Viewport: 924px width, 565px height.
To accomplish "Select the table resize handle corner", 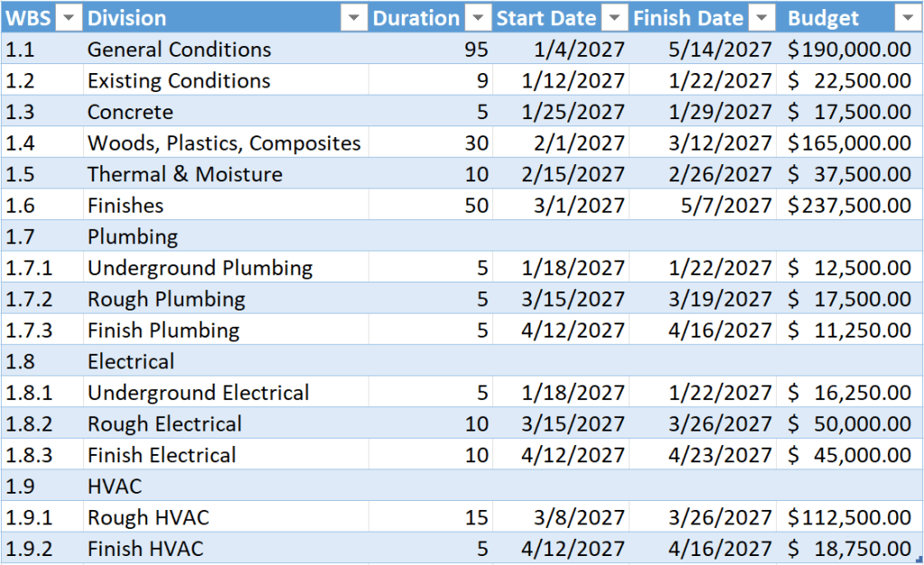I will (x=919, y=560).
